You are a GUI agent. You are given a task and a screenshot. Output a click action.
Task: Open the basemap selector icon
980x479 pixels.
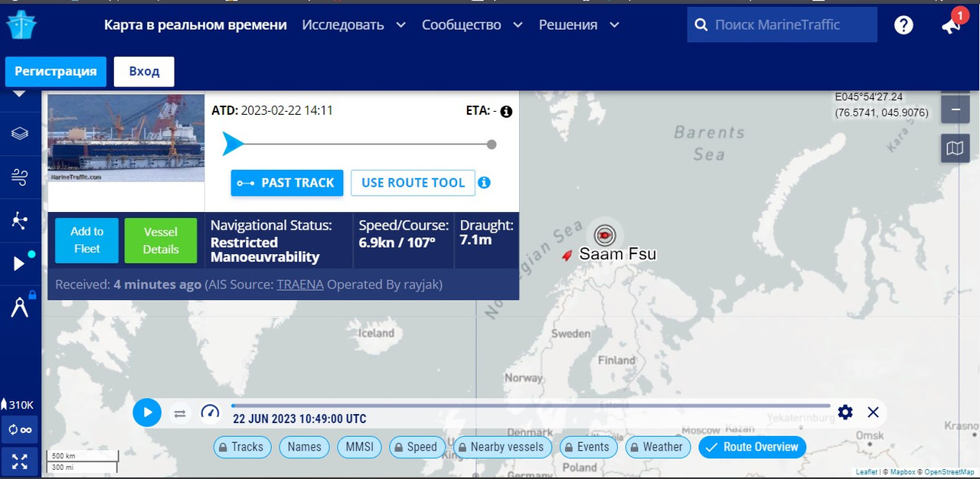point(955,148)
